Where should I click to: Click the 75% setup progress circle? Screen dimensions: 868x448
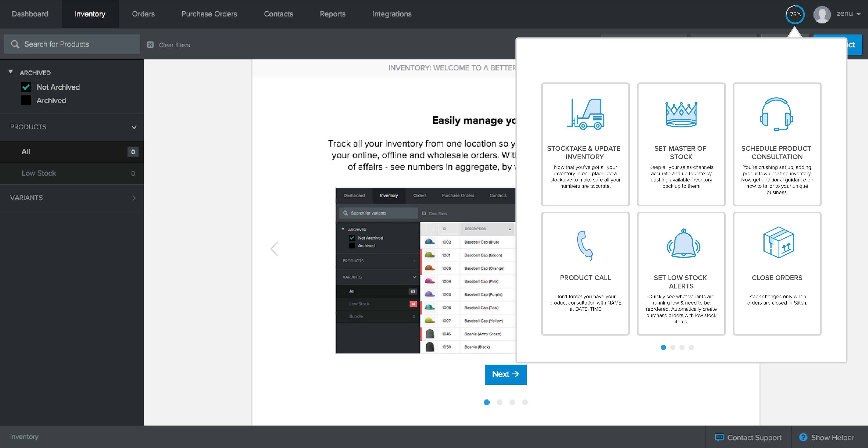tap(795, 14)
